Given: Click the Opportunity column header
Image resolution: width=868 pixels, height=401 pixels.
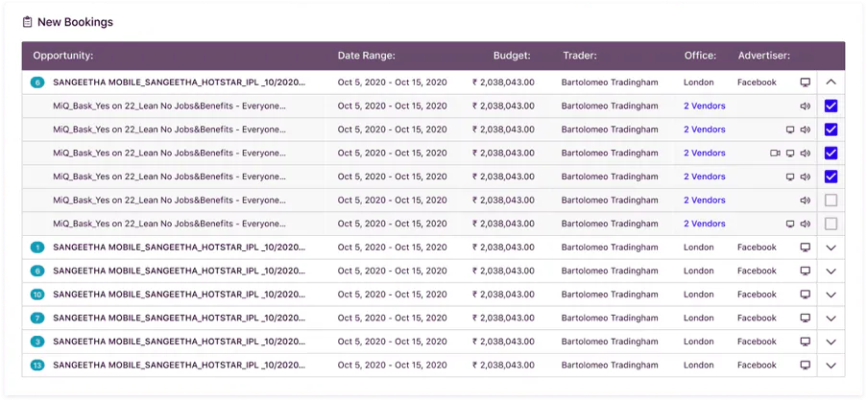Looking at the screenshot, I should click(x=63, y=56).
